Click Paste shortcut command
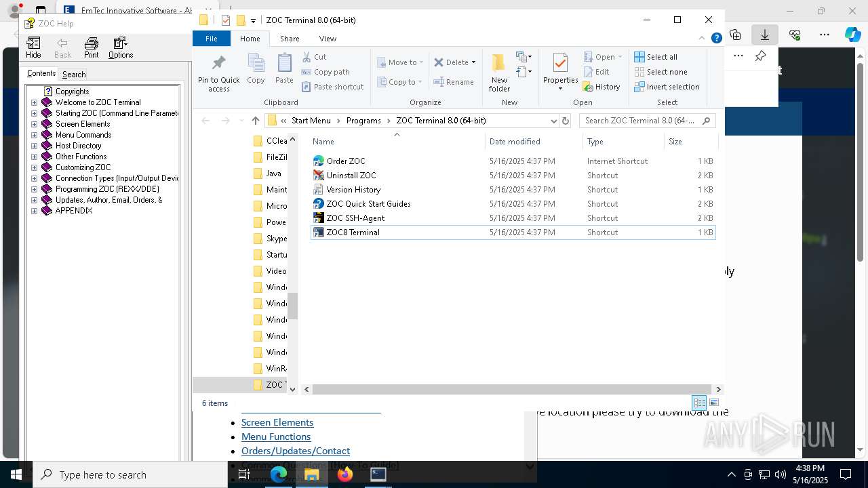Viewport: 868px width, 488px height. coord(332,87)
